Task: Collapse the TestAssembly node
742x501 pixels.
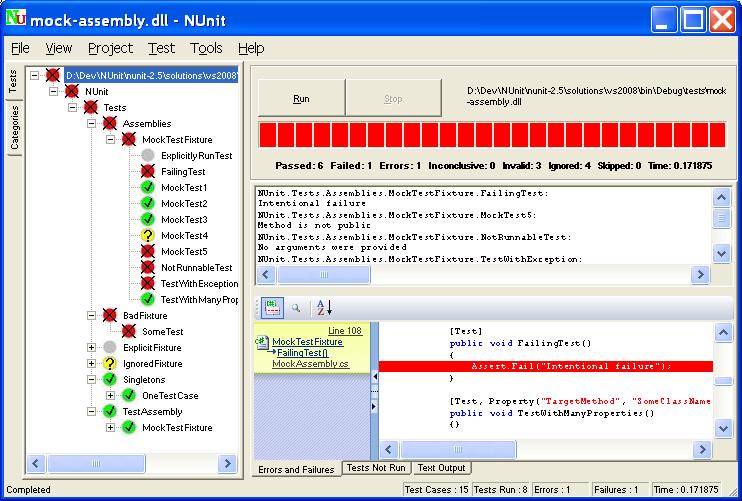Action: point(91,411)
